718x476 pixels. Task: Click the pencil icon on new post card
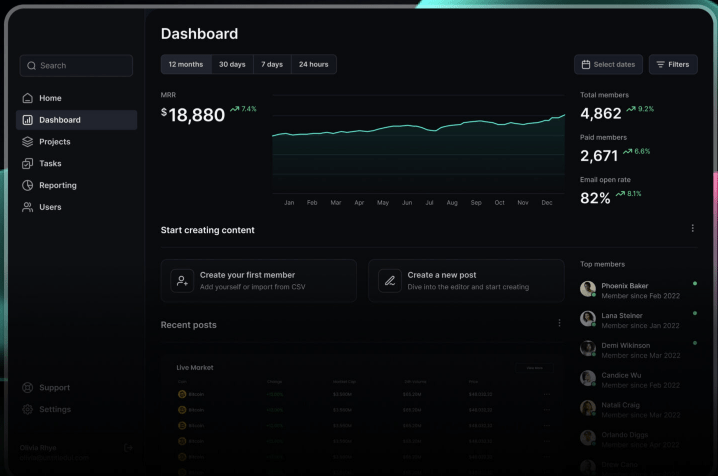tap(390, 281)
